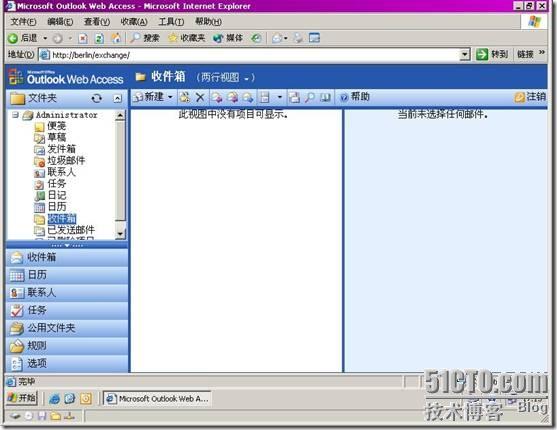
Task: Click the IE Stop icon
Action: 83,38
